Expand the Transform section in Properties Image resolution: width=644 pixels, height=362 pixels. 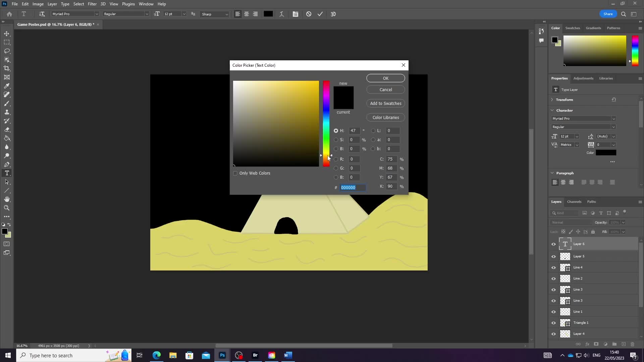pos(552,100)
